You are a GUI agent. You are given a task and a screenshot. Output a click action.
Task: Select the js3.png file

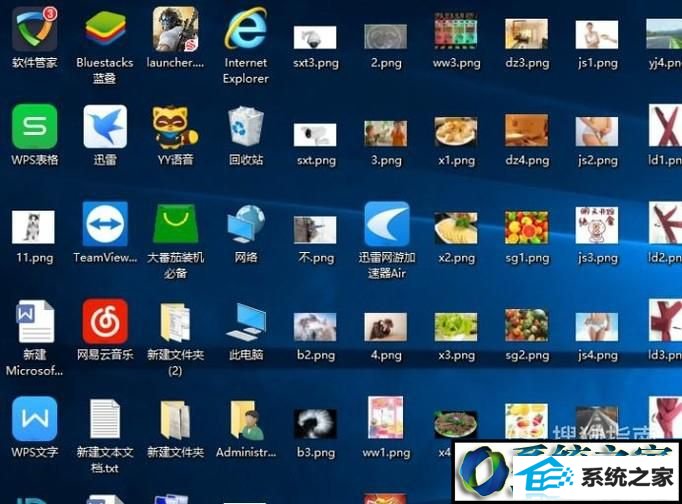coord(597,225)
